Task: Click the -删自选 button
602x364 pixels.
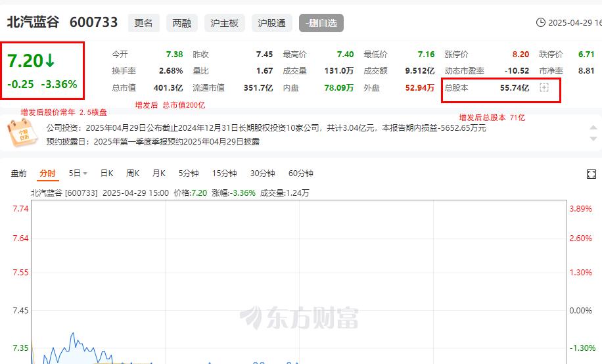Action: 321,23
